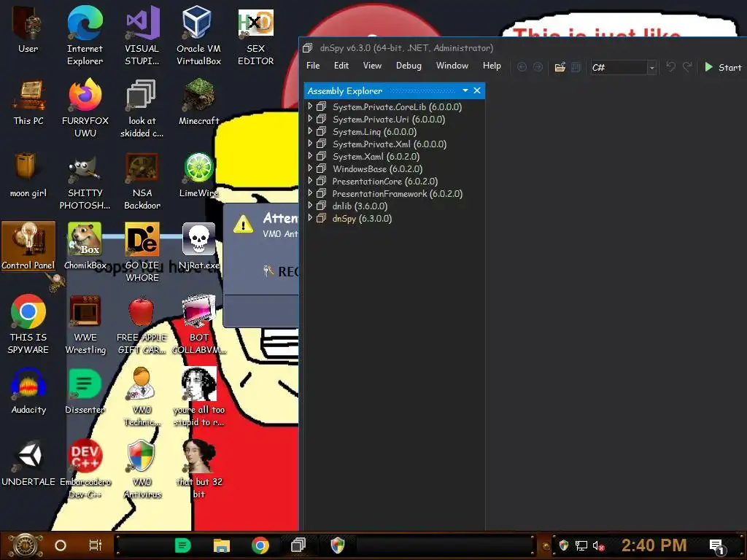This screenshot has height=560, width=747.
Task: Open the BOT COLLABVM... desktop icon
Action: click(x=198, y=324)
